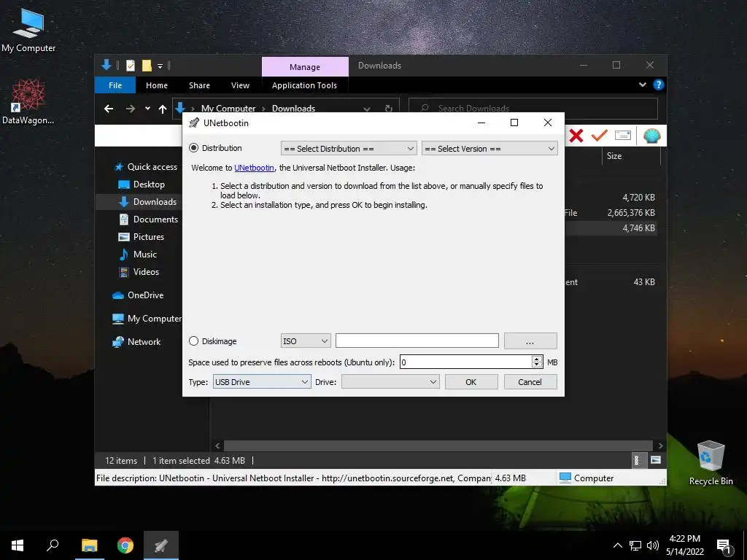This screenshot has width=747, height=560.
Task: Select Downloads in navigation pane
Action: coord(147,202)
